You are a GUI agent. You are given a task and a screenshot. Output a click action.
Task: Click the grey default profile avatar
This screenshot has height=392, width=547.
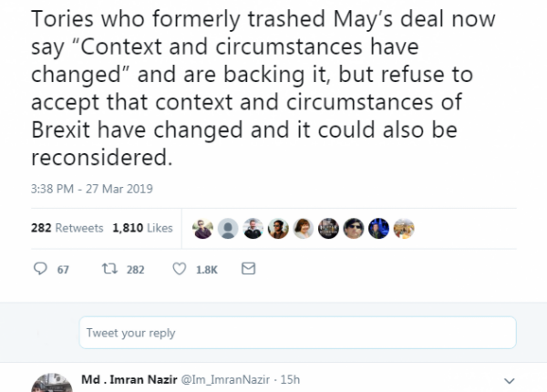[230, 228]
